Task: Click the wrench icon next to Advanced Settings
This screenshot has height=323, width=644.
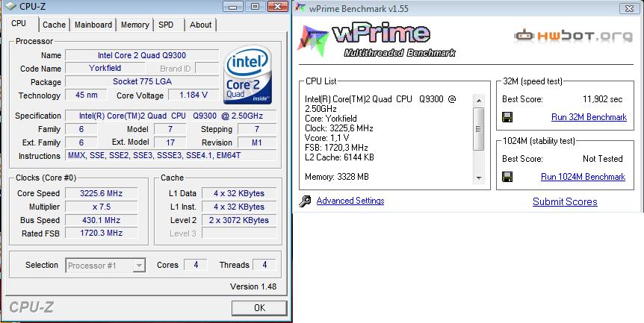Action: [305, 201]
